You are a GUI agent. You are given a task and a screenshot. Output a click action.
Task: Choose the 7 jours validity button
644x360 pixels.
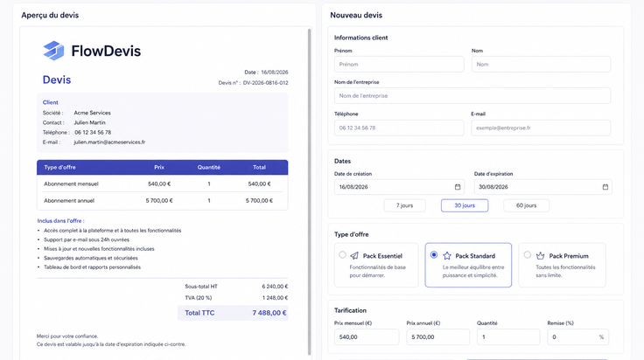[x=404, y=205]
